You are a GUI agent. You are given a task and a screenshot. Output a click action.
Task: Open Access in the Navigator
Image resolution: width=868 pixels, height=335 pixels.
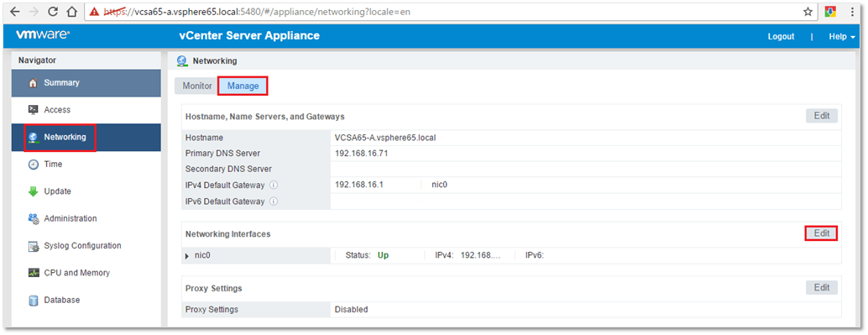coord(86,110)
